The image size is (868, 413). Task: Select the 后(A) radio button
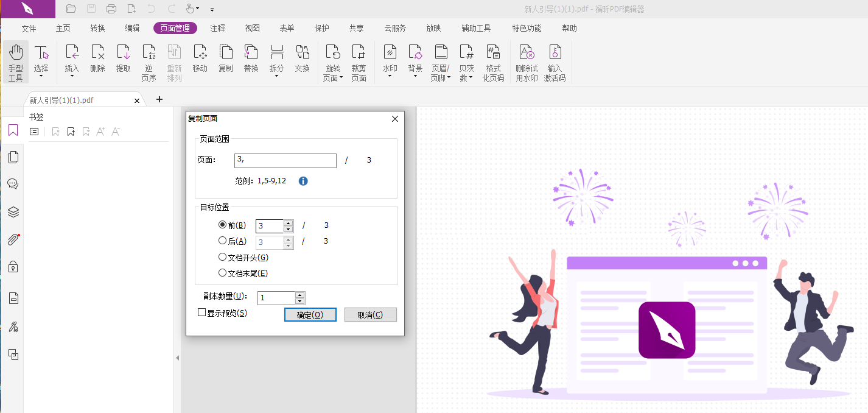point(222,241)
